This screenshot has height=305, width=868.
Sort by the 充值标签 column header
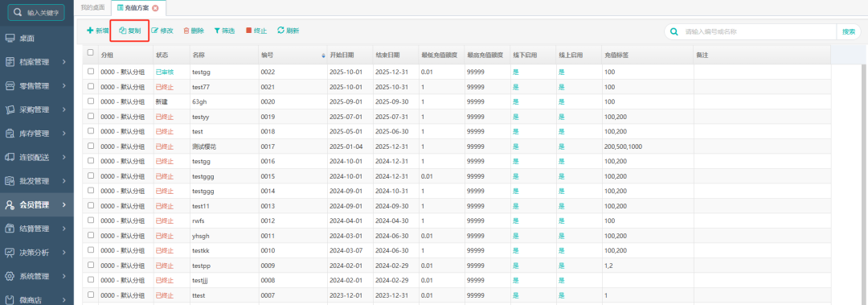point(648,56)
